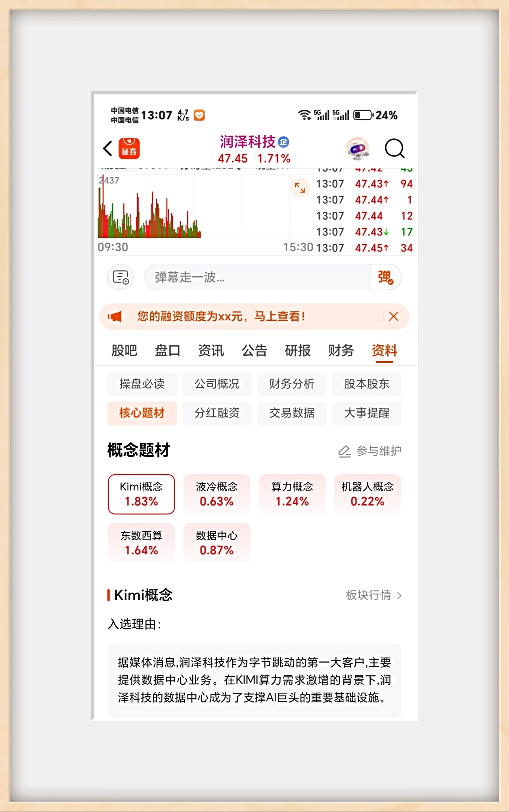Switch to the 财务 tab

[x=341, y=350]
